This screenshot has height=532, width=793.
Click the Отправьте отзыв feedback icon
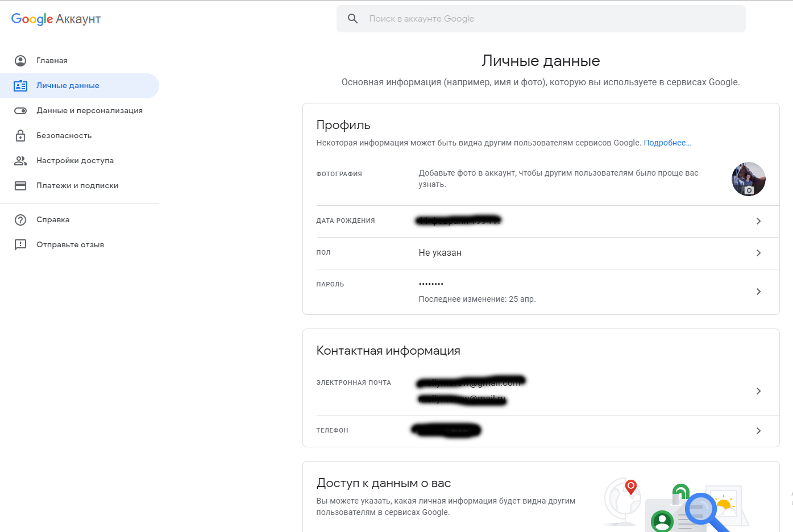20,245
